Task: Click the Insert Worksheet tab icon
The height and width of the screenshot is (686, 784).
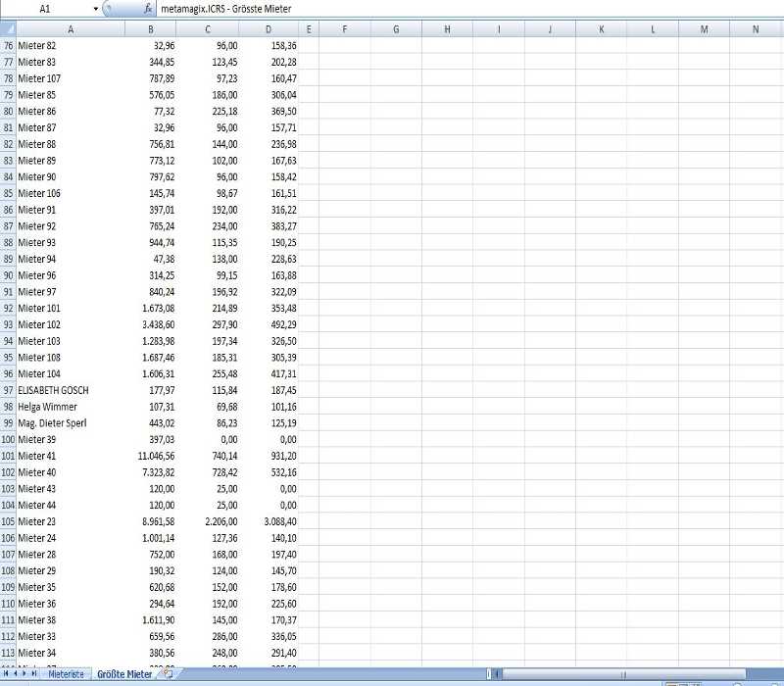Action: [168, 674]
